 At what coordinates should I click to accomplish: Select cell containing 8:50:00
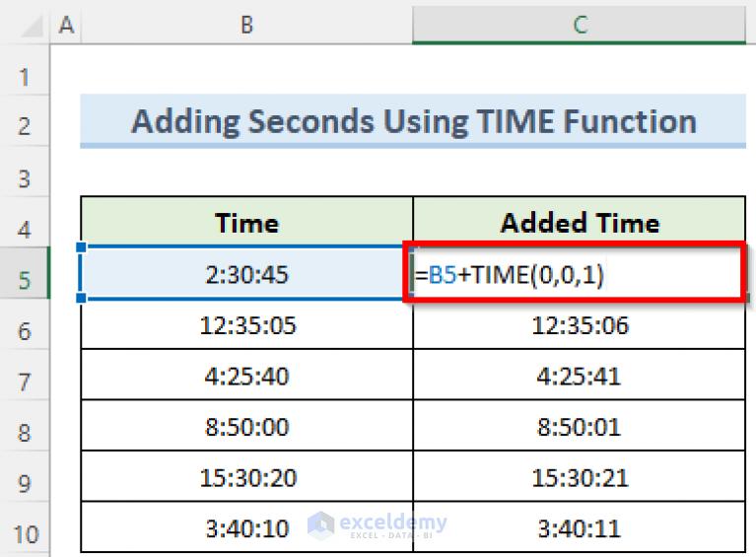point(246,427)
